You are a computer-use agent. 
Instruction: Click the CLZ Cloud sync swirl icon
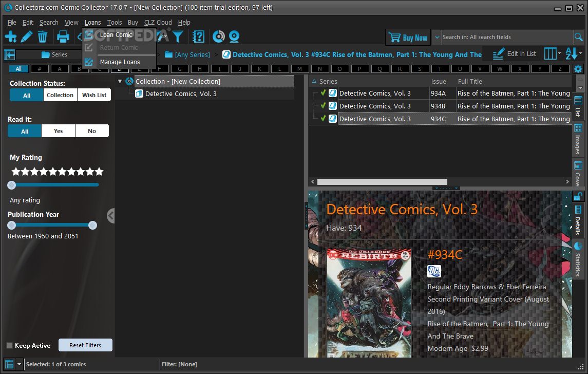tap(218, 36)
